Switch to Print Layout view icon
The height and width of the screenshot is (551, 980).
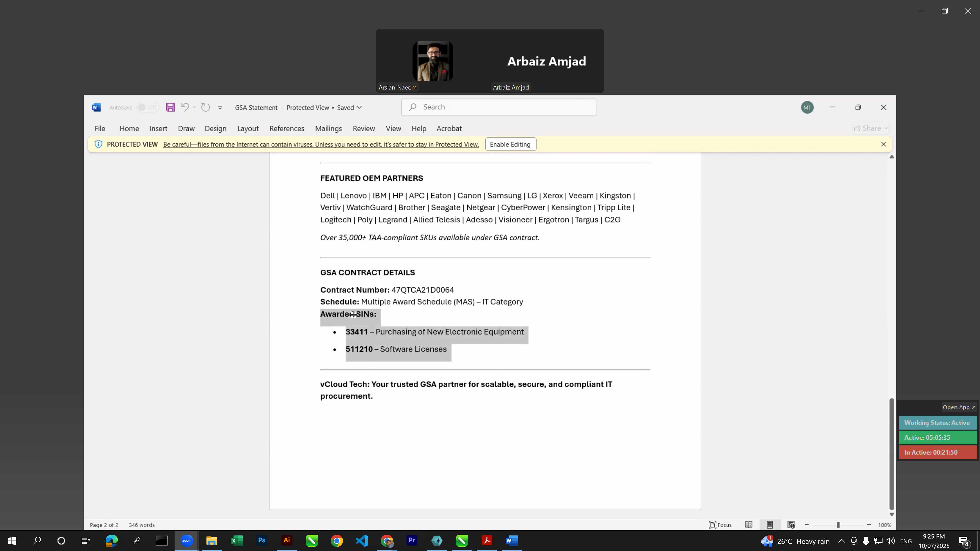pos(770,525)
